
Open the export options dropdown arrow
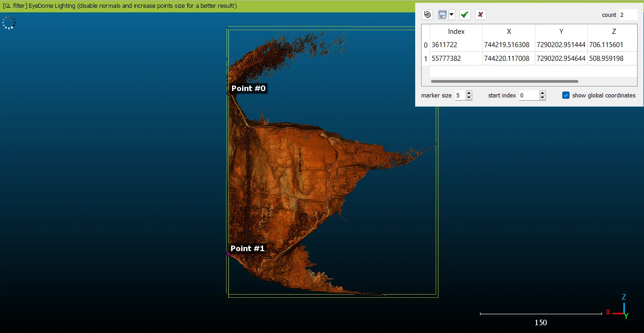click(452, 15)
